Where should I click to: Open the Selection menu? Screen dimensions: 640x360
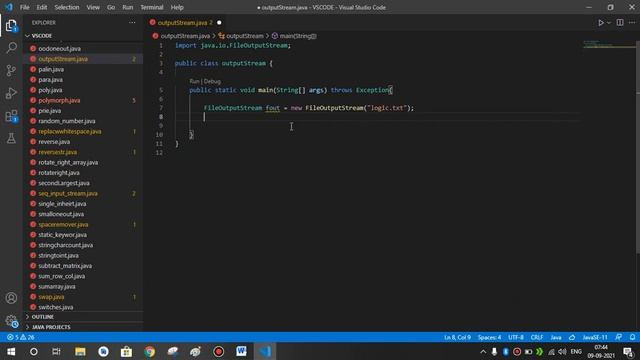(67, 7)
